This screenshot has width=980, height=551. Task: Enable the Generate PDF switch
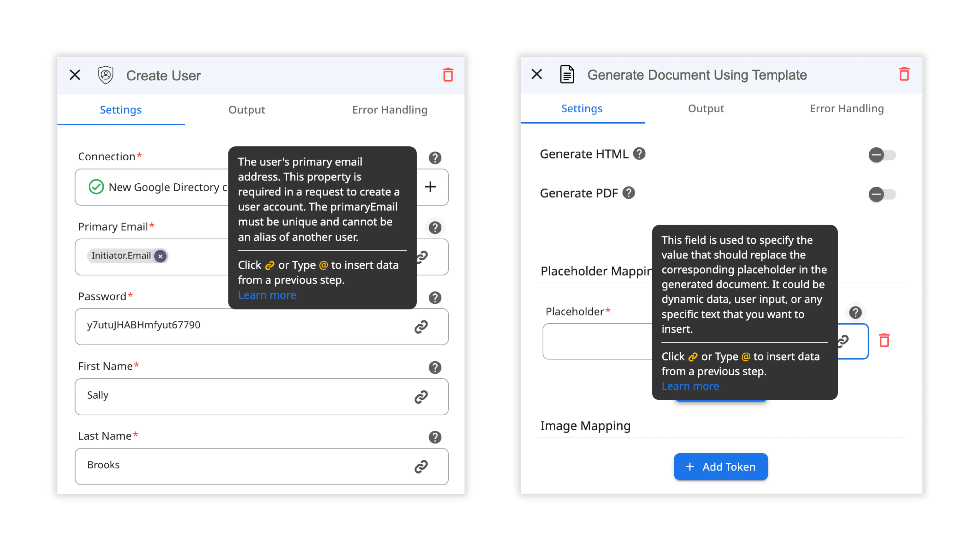pos(882,194)
